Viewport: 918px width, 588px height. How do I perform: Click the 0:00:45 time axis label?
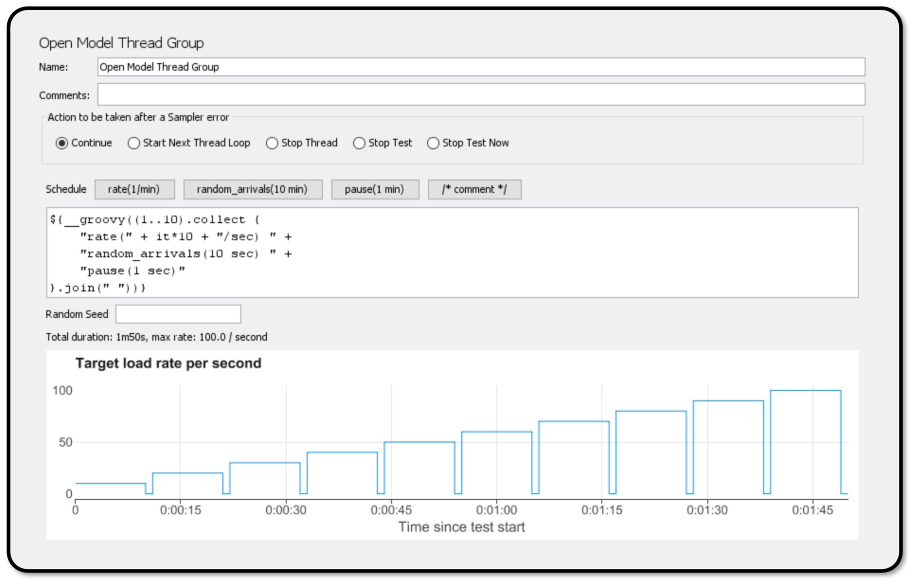[391, 510]
